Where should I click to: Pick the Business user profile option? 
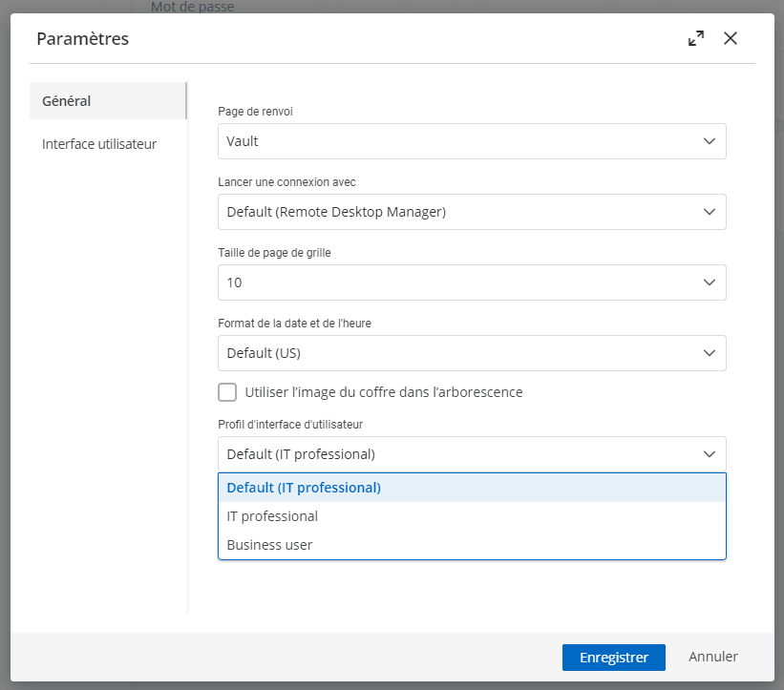pos(269,545)
